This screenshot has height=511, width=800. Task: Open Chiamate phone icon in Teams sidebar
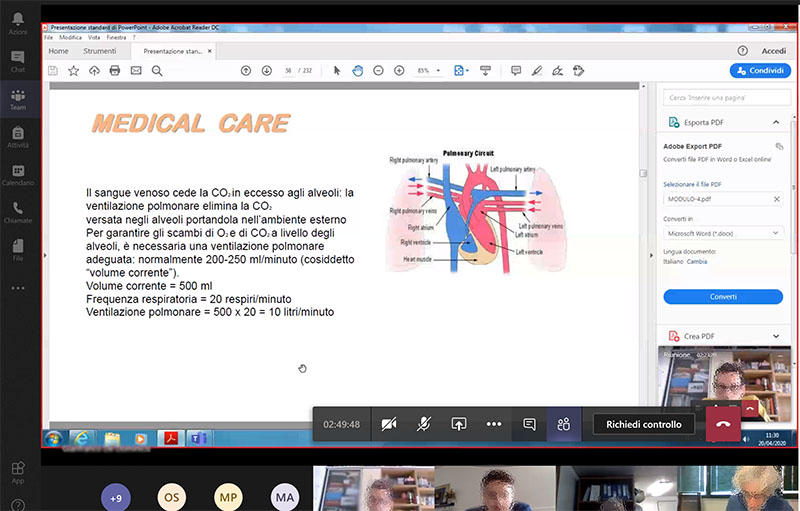pyautogui.click(x=18, y=213)
